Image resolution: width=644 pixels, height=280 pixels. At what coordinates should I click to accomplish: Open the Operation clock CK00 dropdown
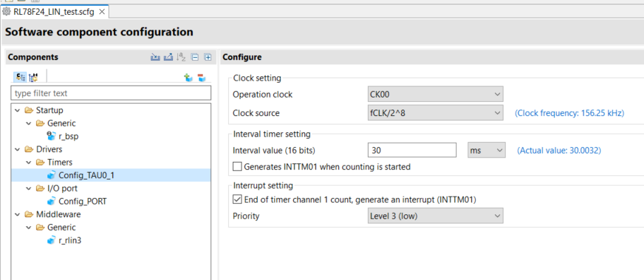pos(435,95)
